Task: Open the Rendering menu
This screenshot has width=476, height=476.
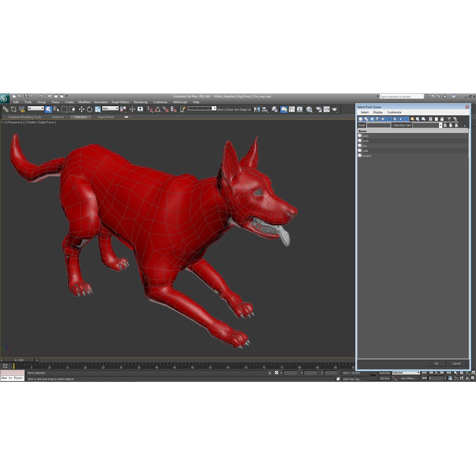Action: [140, 102]
